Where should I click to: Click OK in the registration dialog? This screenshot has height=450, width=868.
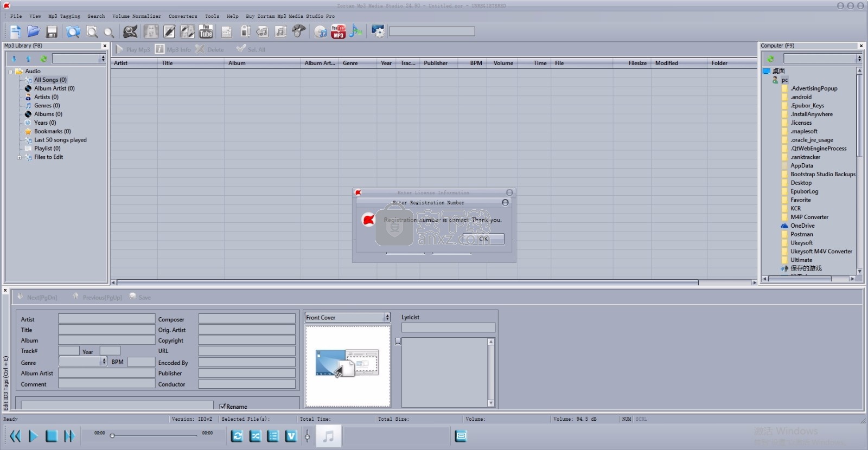coord(483,239)
